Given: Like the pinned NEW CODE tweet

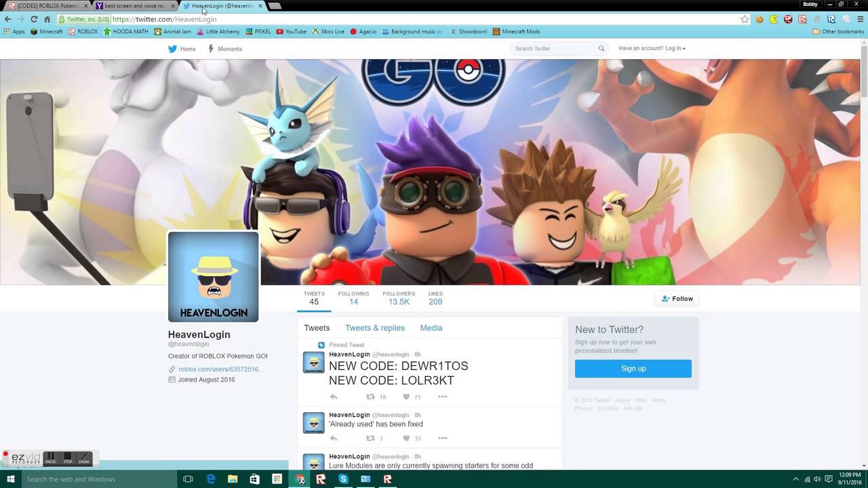Looking at the screenshot, I should click(406, 397).
